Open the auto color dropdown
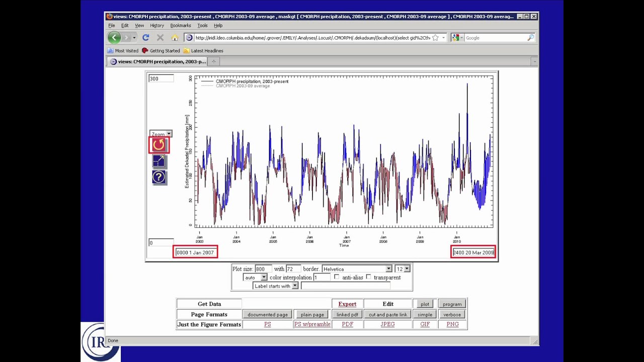644x362 pixels. point(255,278)
